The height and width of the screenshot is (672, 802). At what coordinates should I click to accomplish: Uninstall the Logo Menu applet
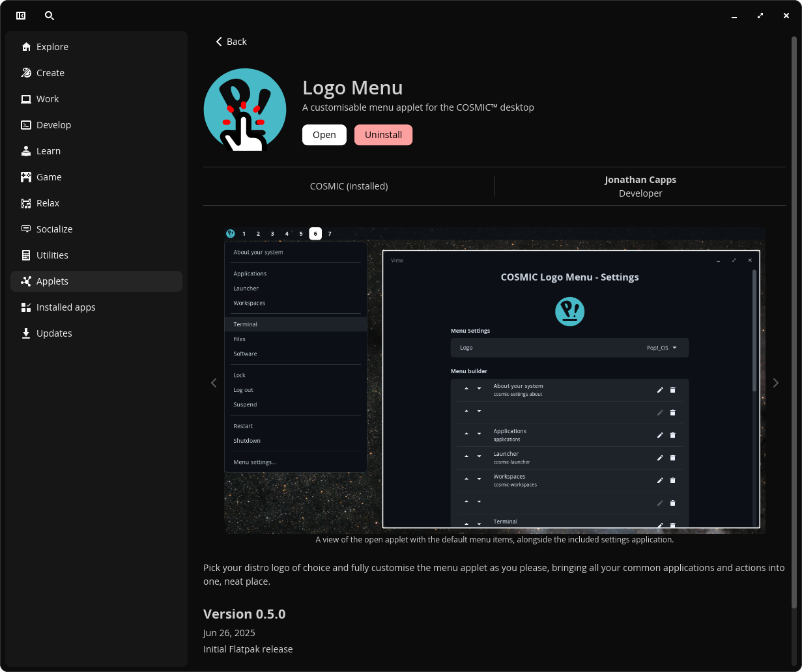point(383,135)
